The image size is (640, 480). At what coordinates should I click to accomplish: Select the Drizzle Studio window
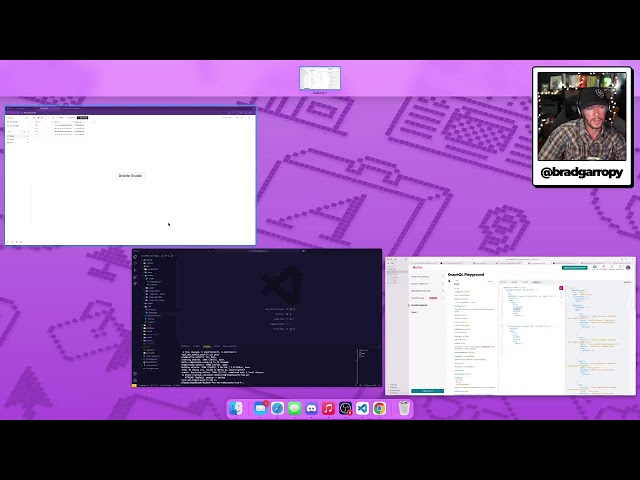[130, 176]
